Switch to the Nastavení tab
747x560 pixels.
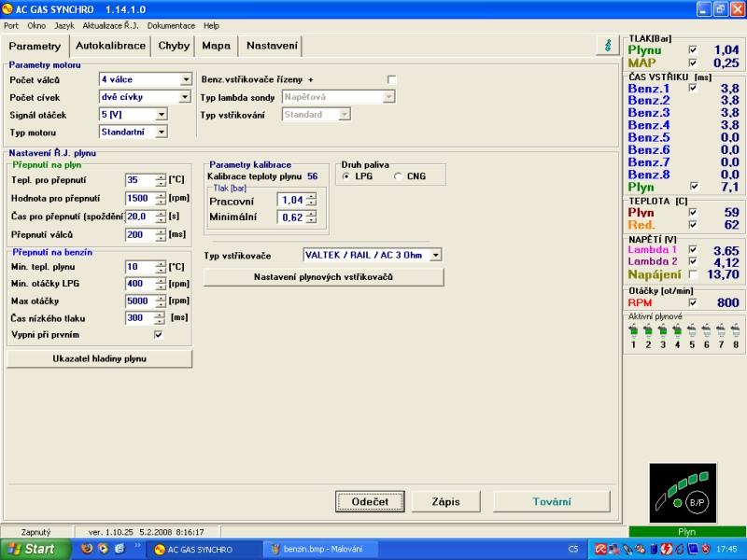coord(272,46)
